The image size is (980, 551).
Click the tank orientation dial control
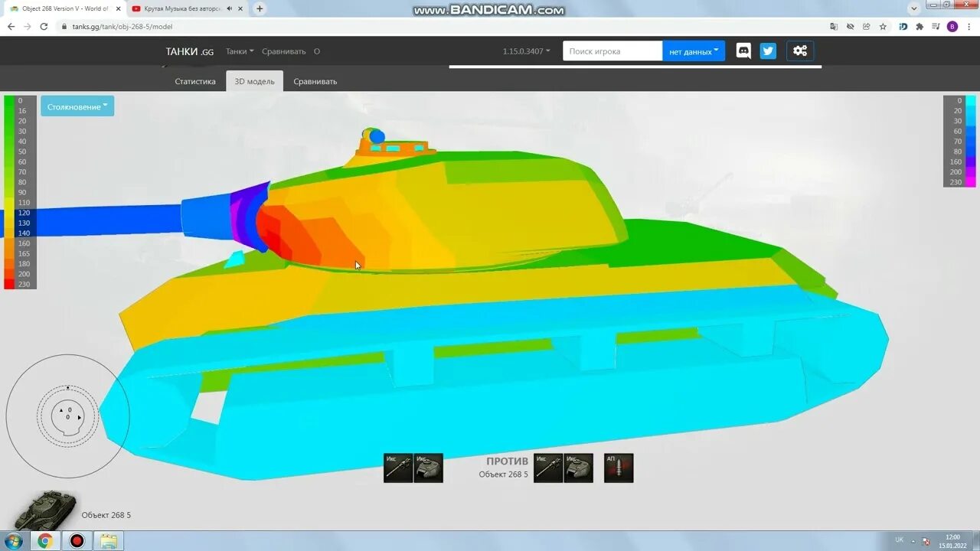click(67, 416)
